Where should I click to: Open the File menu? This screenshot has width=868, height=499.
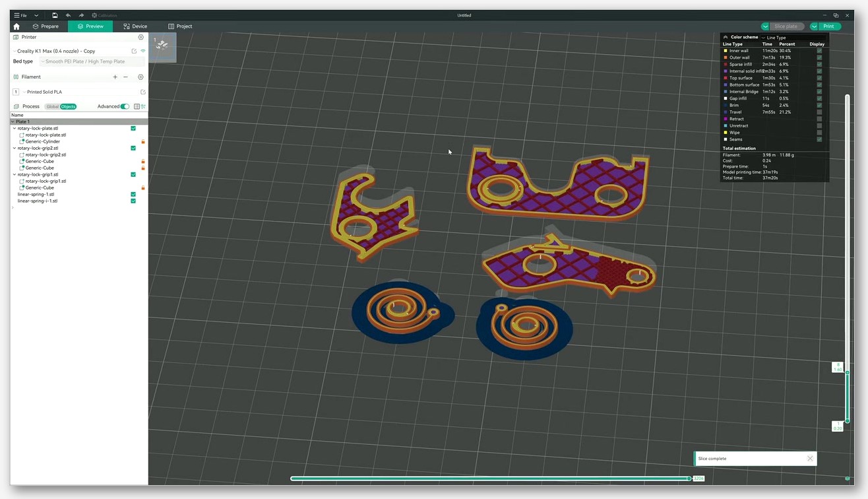20,15
